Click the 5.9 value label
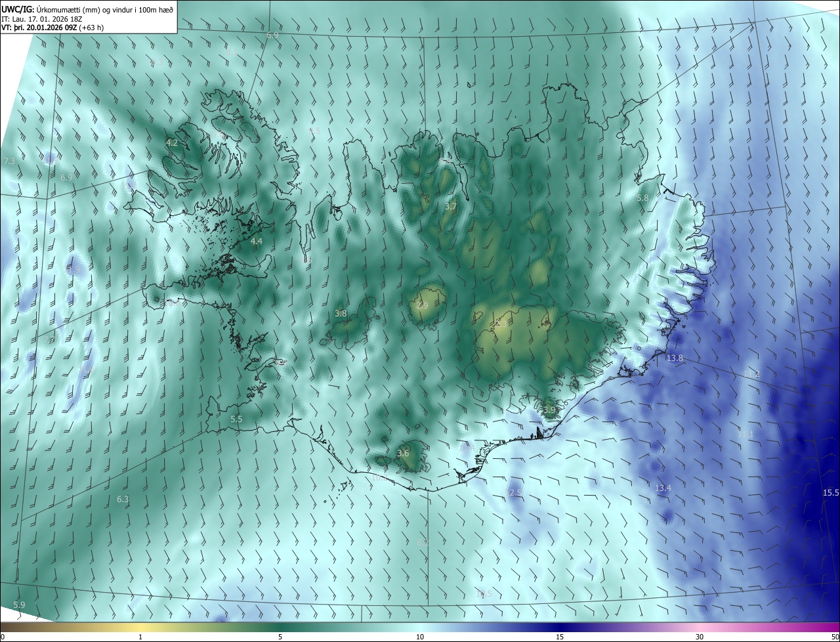Viewport: 840px width, 642px height. click(19, 605)
